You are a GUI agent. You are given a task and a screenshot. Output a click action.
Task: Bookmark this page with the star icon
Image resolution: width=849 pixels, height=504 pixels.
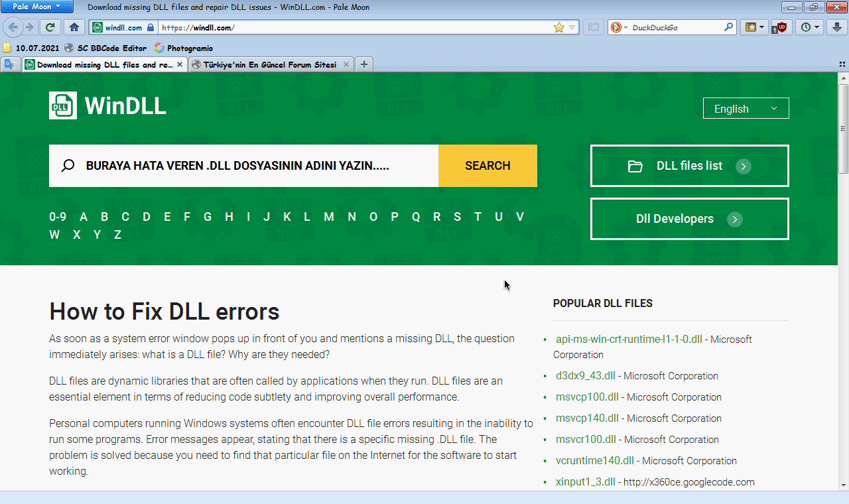(559, 27)
